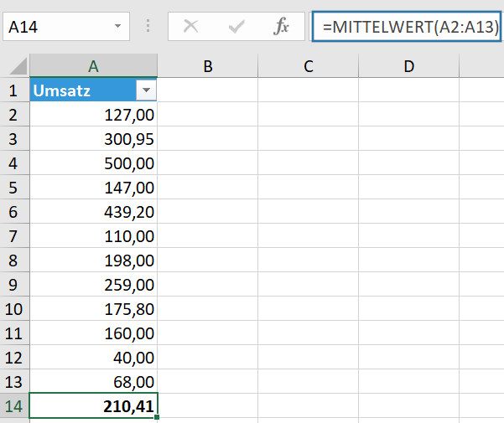The image size is (504, 423).
Task: Select cell with value 300,95
Action: [x=94, y=139]
